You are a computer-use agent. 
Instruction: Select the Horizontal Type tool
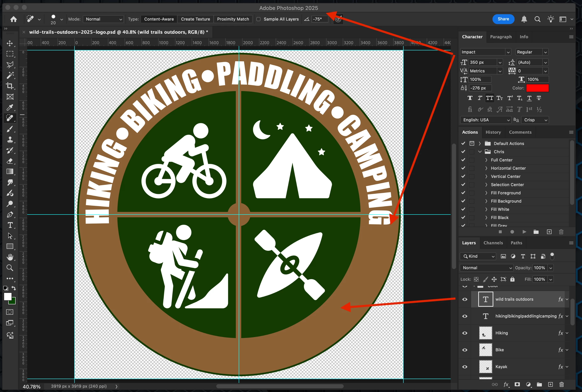(10, 225)
